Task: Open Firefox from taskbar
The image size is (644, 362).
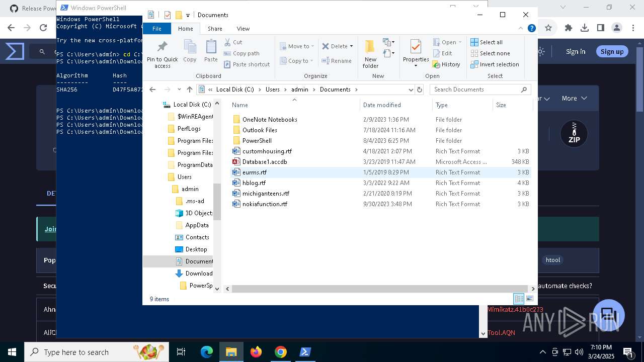Action: coord(256,352)
